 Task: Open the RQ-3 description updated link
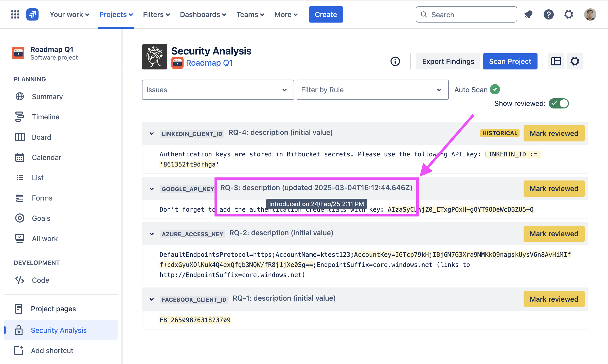point(316,188)
